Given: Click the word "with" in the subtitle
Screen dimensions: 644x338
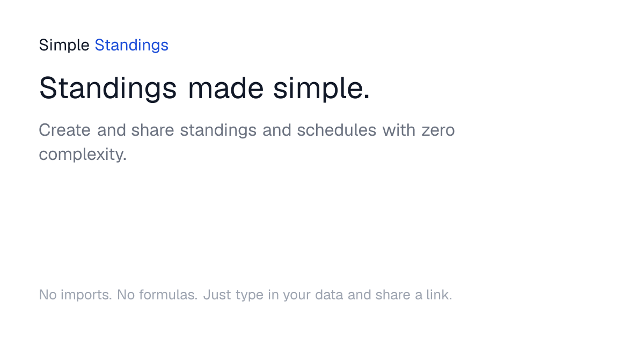Looking at the screenshot, I should [399, 130].
